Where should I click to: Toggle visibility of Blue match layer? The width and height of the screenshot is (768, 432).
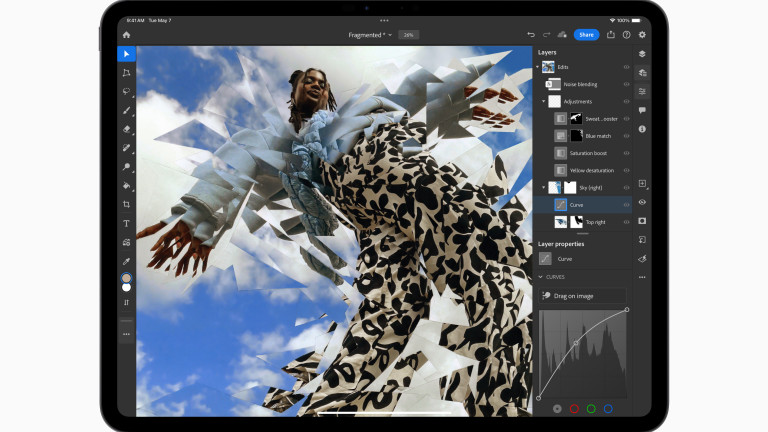pyautogui.click(x=626, y=136)
